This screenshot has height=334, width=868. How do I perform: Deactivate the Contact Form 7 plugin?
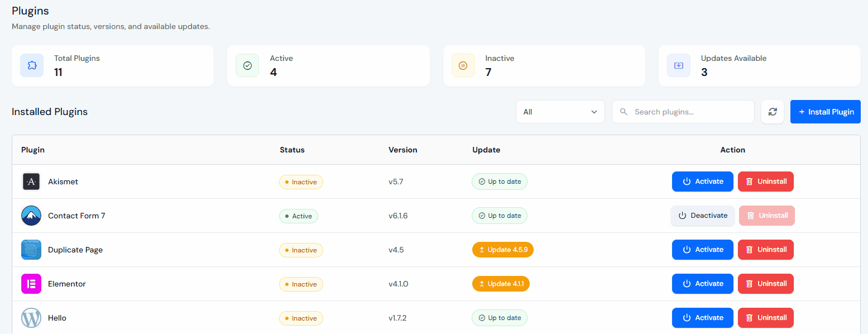click(703, 216)
